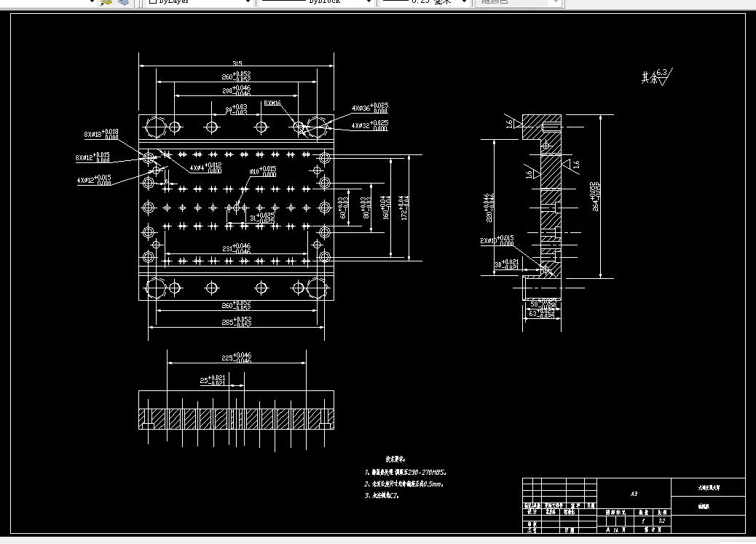Select the 200±0.046 dimension text
756x544 pixels.
tap(236, 90)
